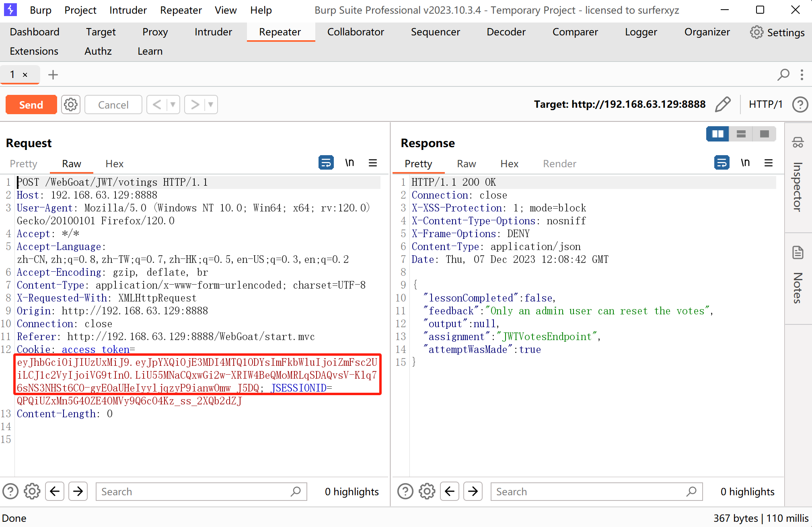The width and height of the screenshot is (812, 527).
Task: Open Repeater help question mark icon
Action: point(800,105)
